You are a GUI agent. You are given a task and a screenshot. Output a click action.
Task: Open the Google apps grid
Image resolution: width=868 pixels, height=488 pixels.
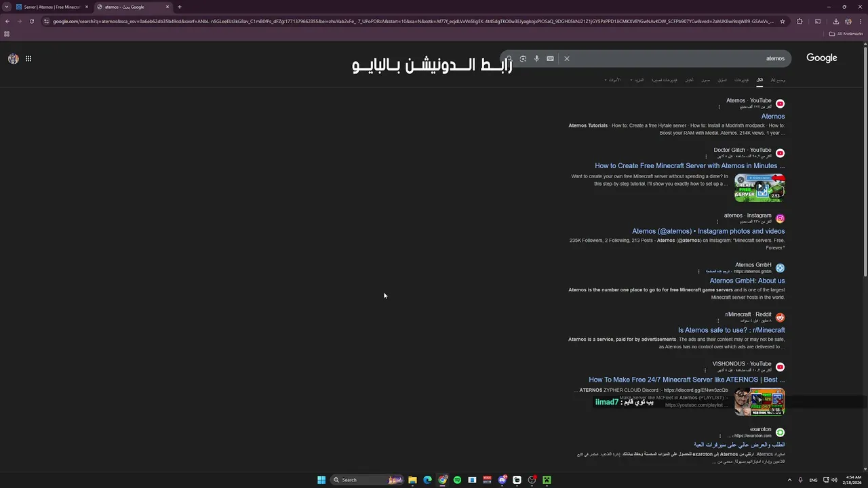28,59
